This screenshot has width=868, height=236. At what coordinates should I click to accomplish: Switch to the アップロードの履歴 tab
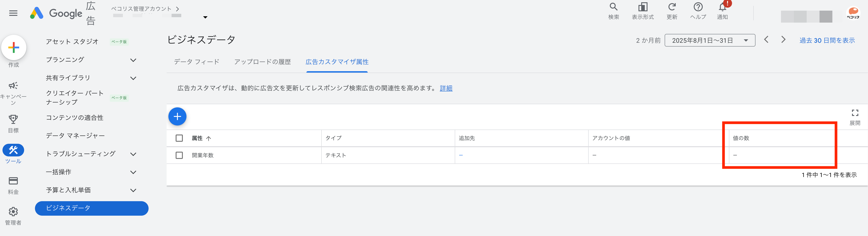(262, 62)
